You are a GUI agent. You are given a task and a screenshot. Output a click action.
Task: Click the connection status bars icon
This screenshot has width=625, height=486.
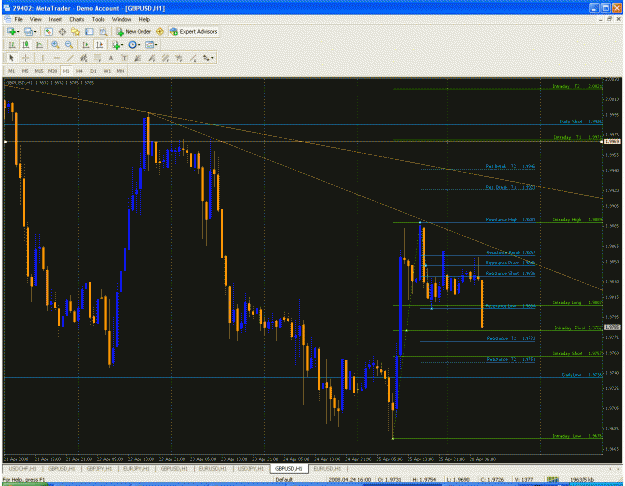pos(552,480)
